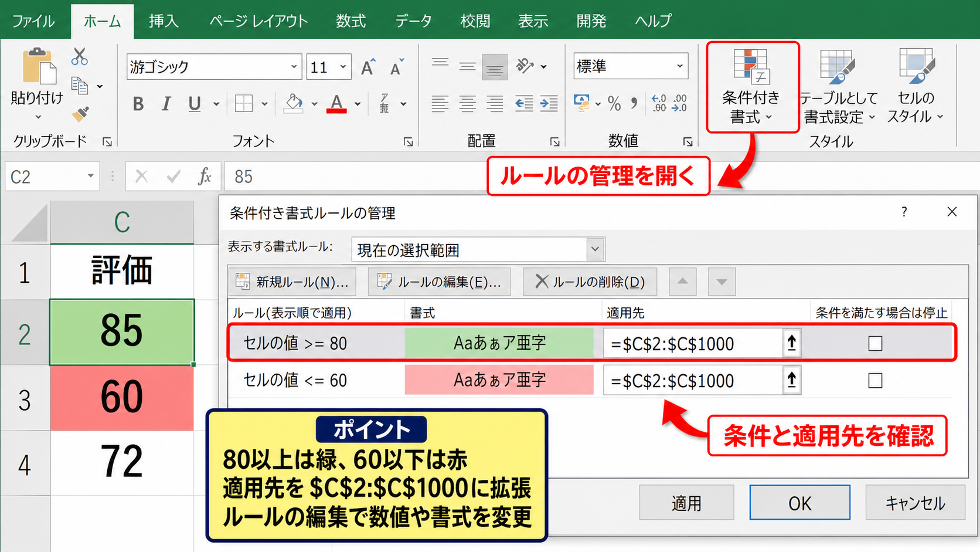The width and height of the screenshot is (980, 552).
Task: Switch to the ページ レイアウト tab
Action: 258,21
